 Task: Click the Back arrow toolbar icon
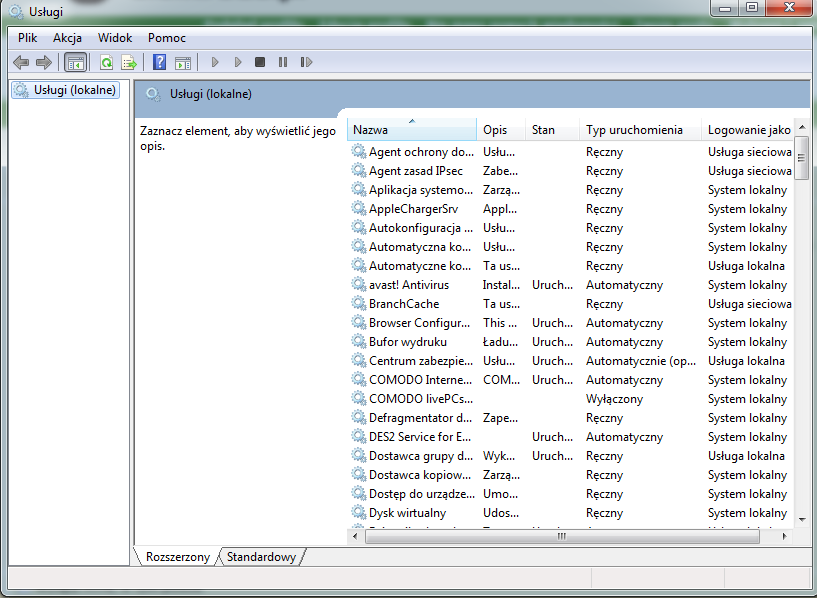[21, 63]
